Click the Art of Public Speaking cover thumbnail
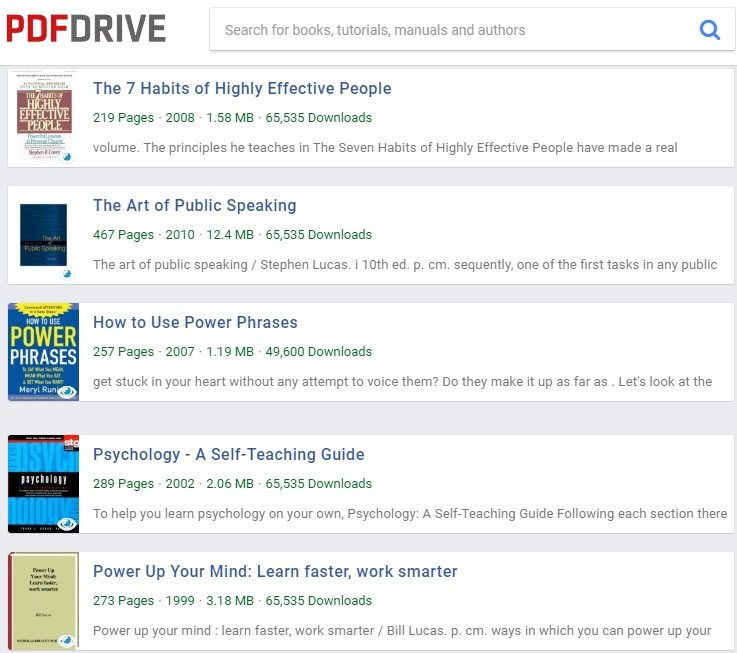Screen dimensions: 737x653 43,235
